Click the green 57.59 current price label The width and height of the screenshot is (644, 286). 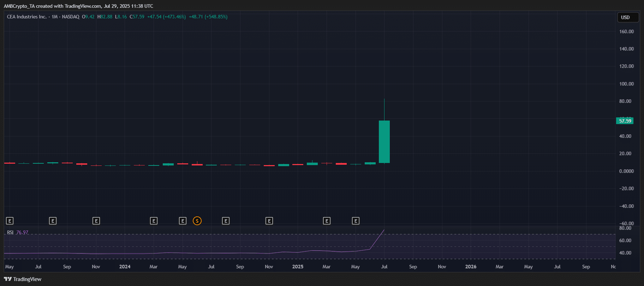[x=625, y=121]
